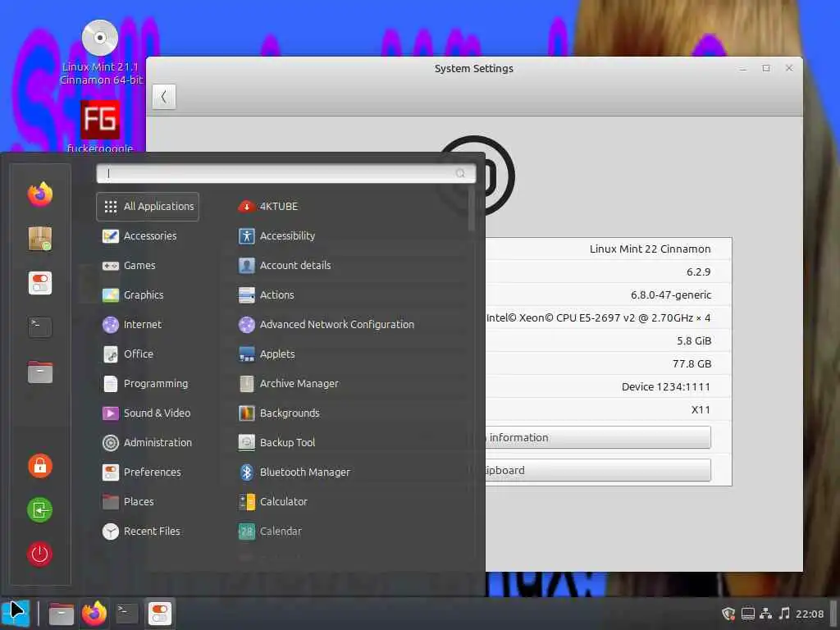This screenshot has width=840, height=630.
Task: Select the Administration category
Action: (x=148, y=442)
